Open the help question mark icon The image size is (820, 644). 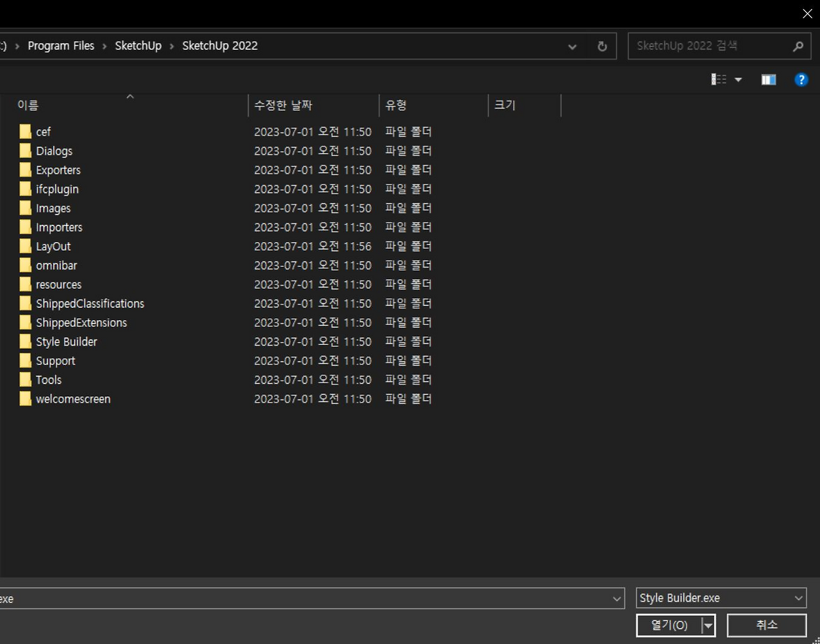coord(801,79)
